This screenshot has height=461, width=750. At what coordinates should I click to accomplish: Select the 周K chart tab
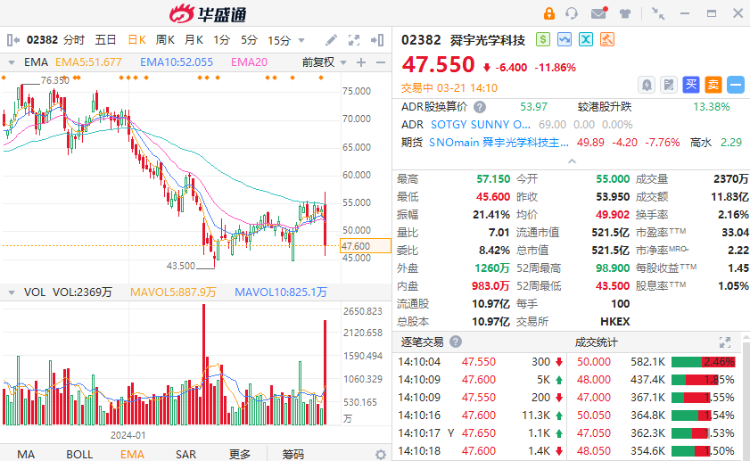coord(165,40)
